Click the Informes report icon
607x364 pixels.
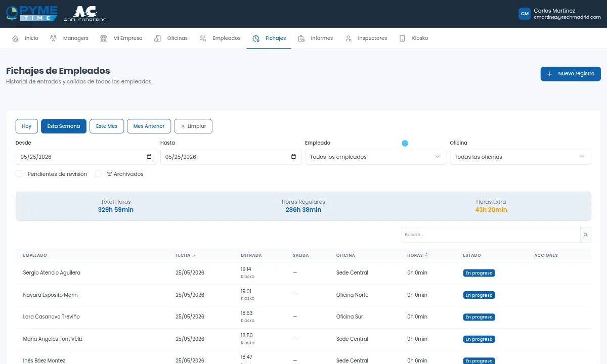(x=301, y=38)
